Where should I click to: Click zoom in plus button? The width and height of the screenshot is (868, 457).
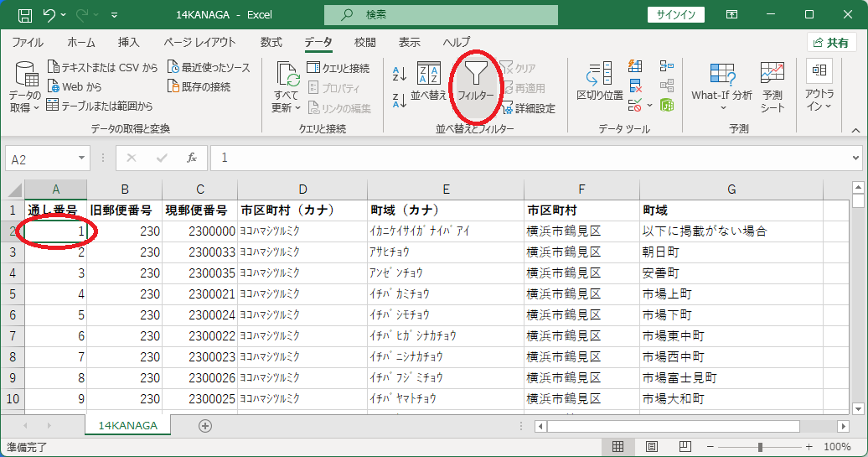(x=809, y=446)
